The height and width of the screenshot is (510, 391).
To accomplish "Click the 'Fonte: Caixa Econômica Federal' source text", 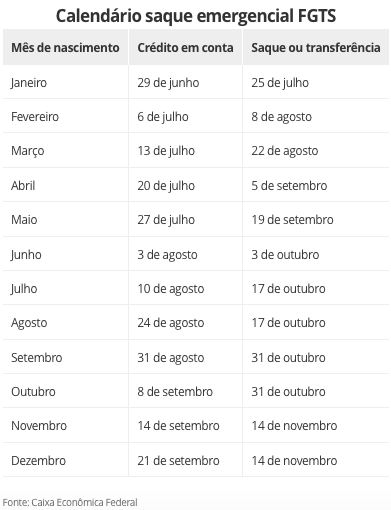I will coord(70,502).
